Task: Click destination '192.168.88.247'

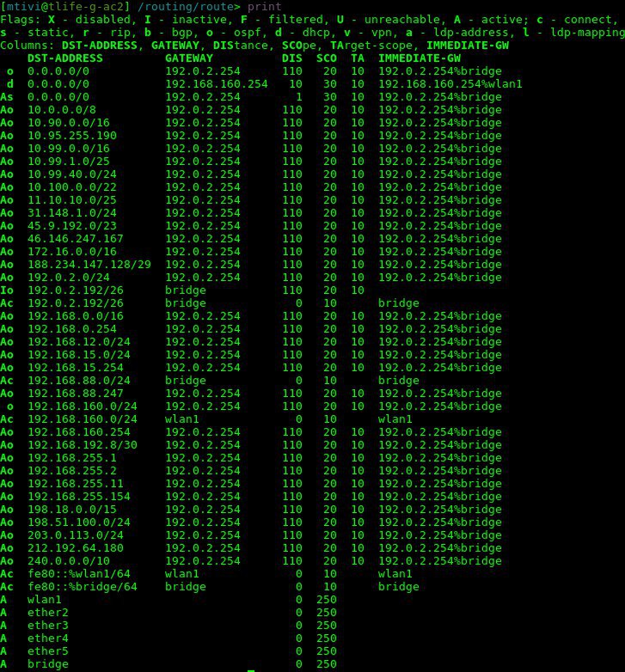Action: pos(76,393)
